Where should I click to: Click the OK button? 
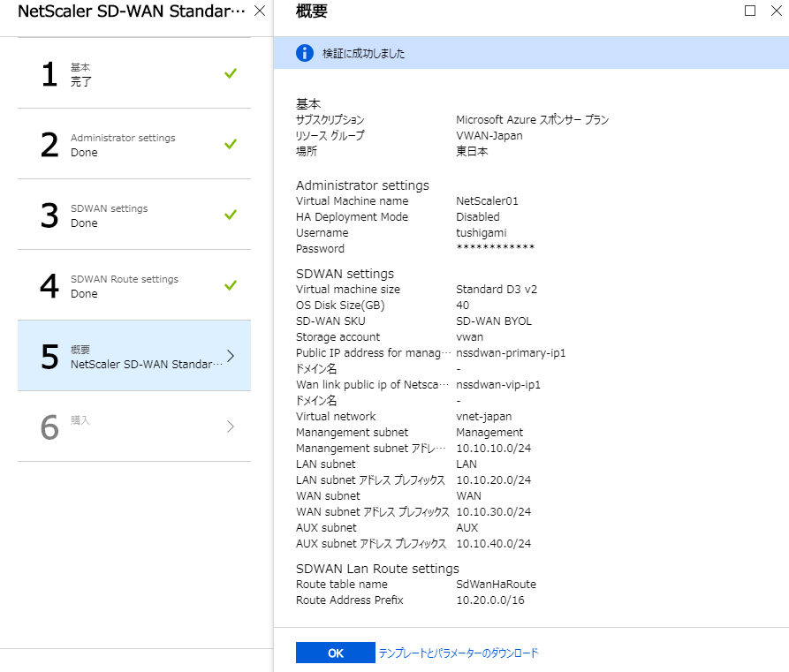[335, 653]
